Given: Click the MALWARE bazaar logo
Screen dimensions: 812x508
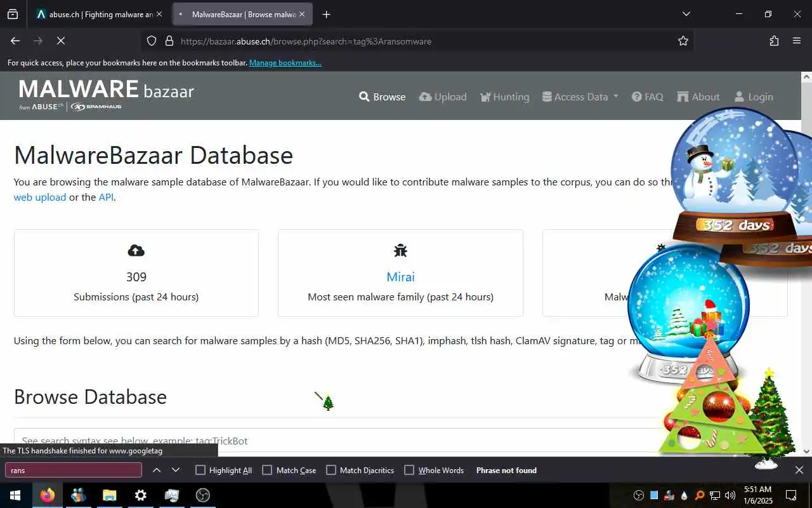Looking at the screenshot, I should pyautogui.click(x=106, y=95).
